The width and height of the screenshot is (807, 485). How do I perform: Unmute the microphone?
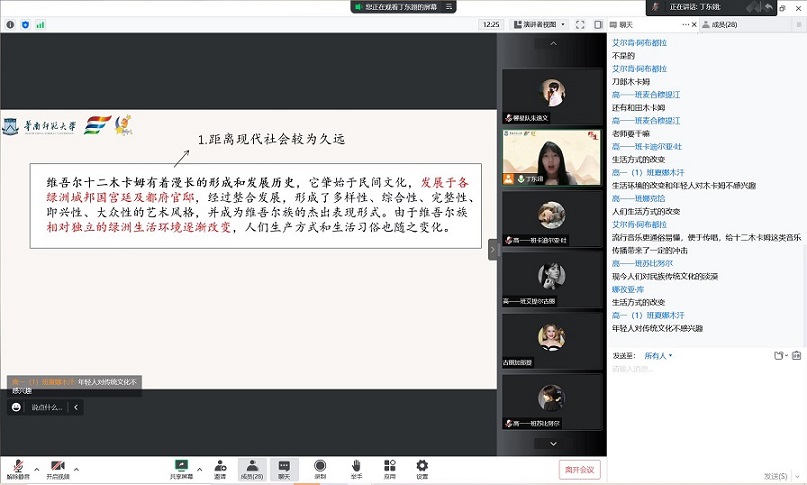[x=17, y=467]
